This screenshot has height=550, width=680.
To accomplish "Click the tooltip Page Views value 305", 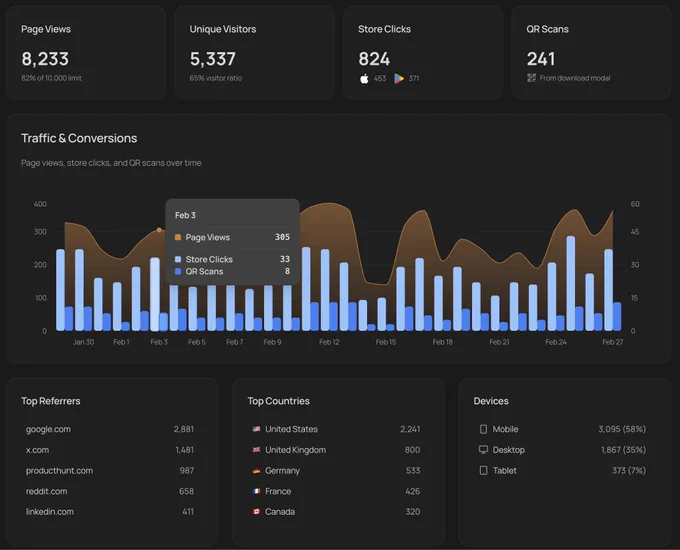I will tap(282, 237).
